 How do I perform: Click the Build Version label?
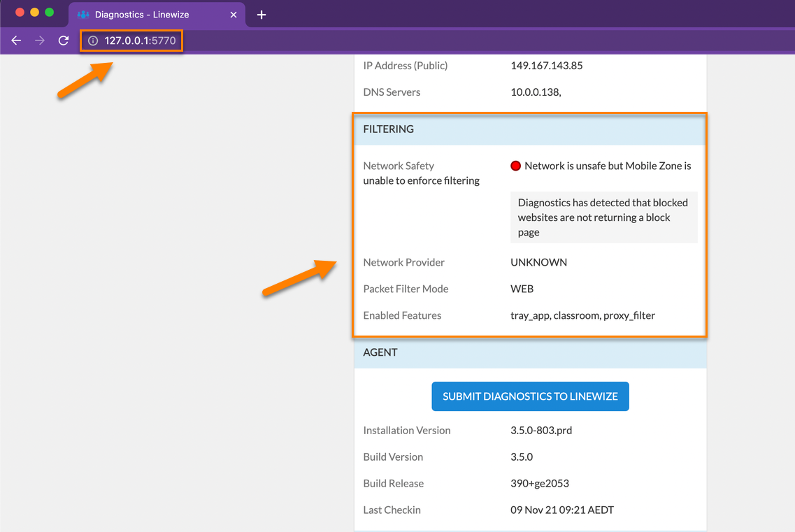pos(393,457)
